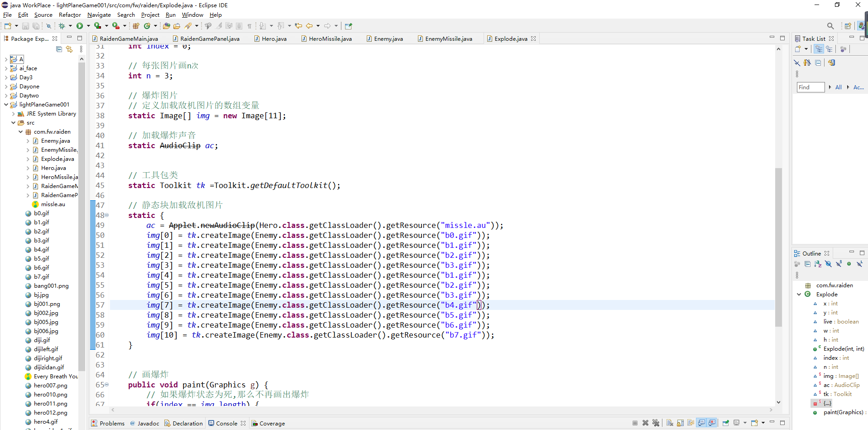Click the Hide Static Members icon in Outline
The height and width of the screenshot is (430, 868).
click(x=839, y=264)
